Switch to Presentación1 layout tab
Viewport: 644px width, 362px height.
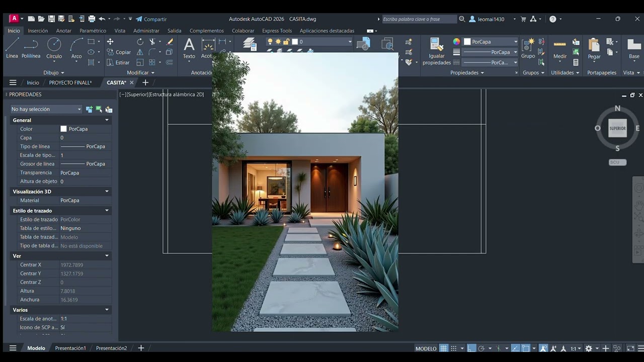(70, 348)
